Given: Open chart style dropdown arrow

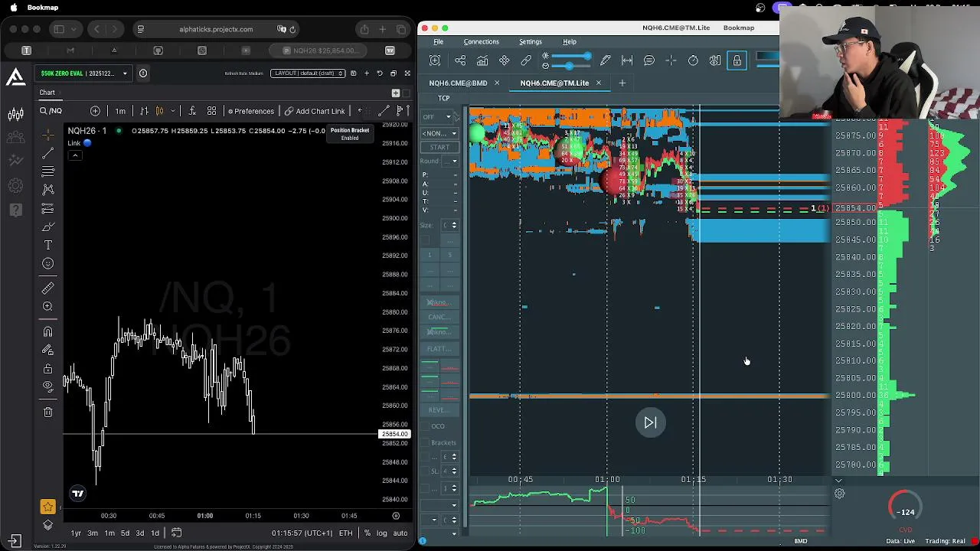Looking at the screenshot, I should [172, 111].
